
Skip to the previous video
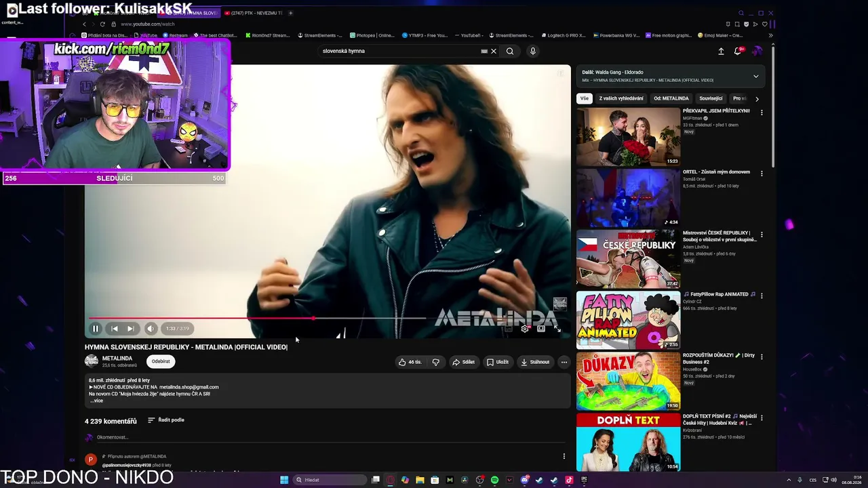tap(115, 329)
